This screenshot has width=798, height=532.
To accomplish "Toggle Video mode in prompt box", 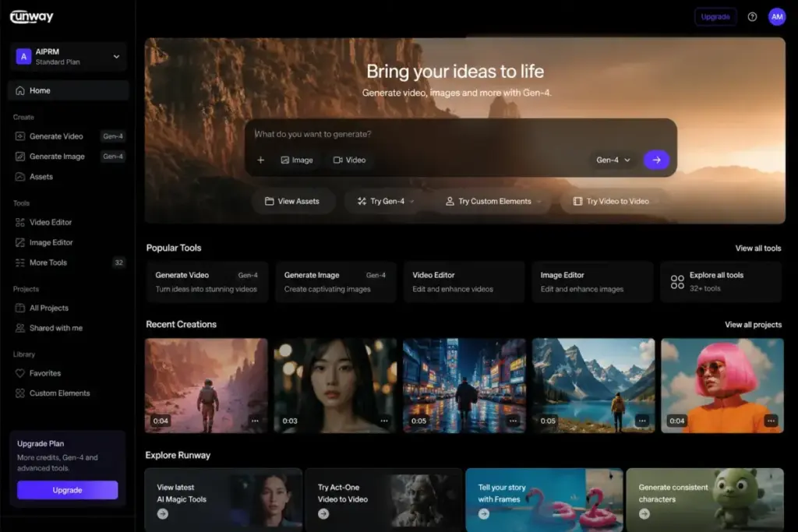I will tap(350, 160).
